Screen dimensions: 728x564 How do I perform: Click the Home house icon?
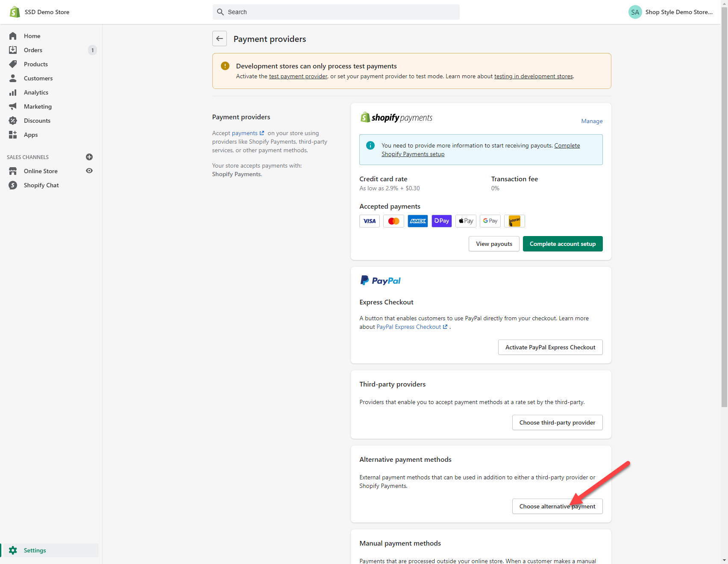pyautogui.click(x=13, y=36)
